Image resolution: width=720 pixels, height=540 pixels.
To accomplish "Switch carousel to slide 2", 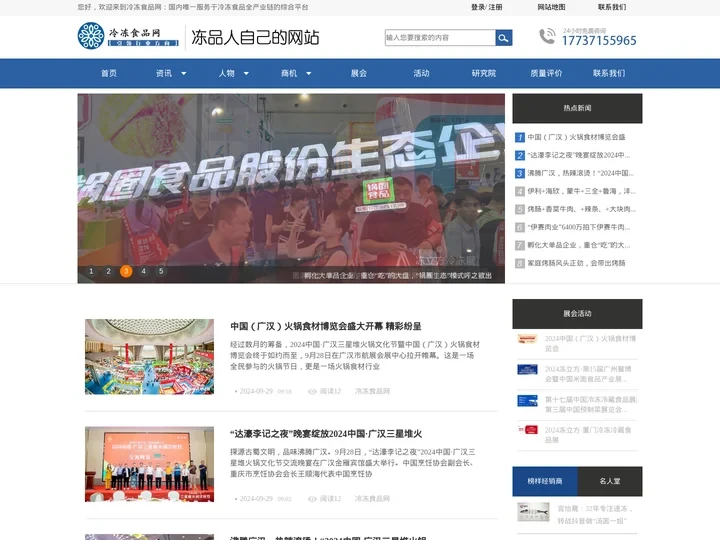I will (108, 271).
